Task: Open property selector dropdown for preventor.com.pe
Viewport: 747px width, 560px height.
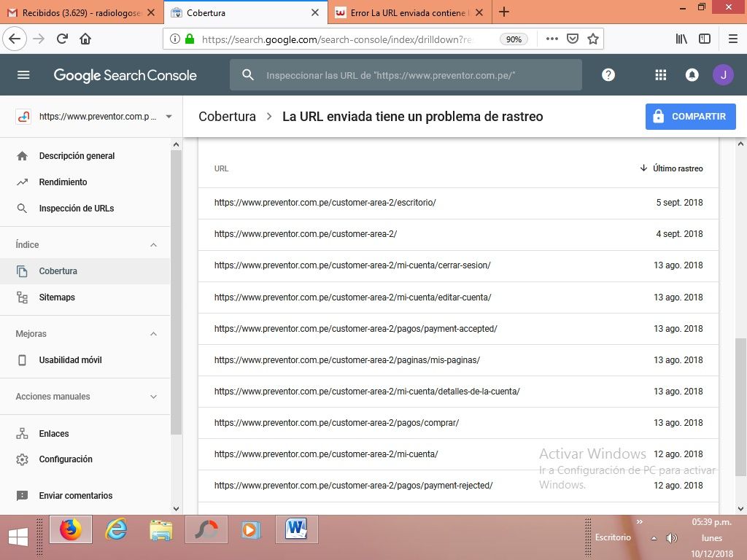Action: (169, 116)
